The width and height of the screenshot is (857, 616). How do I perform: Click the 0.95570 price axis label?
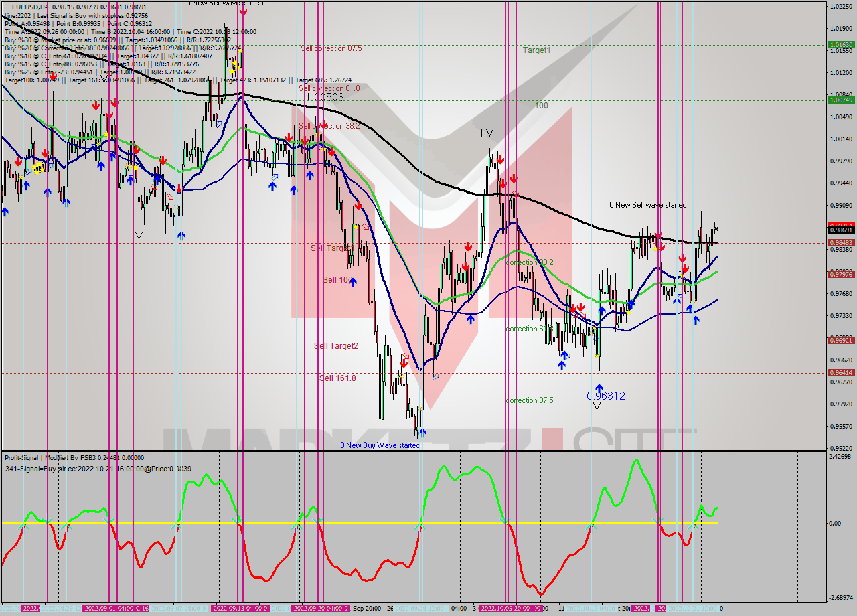(x=841, y=427)
